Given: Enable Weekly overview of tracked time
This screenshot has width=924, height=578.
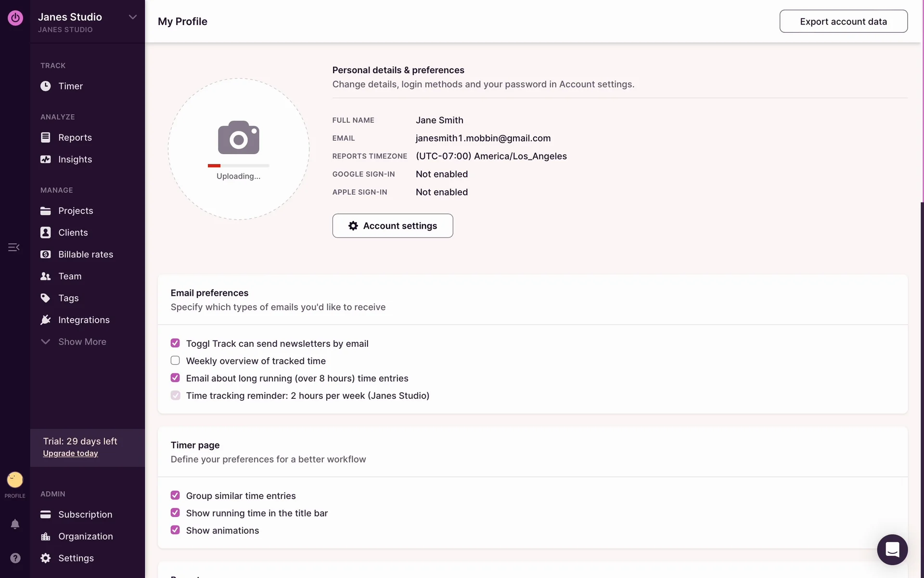Looking at the screenshot, I should (x=175, y=360).
